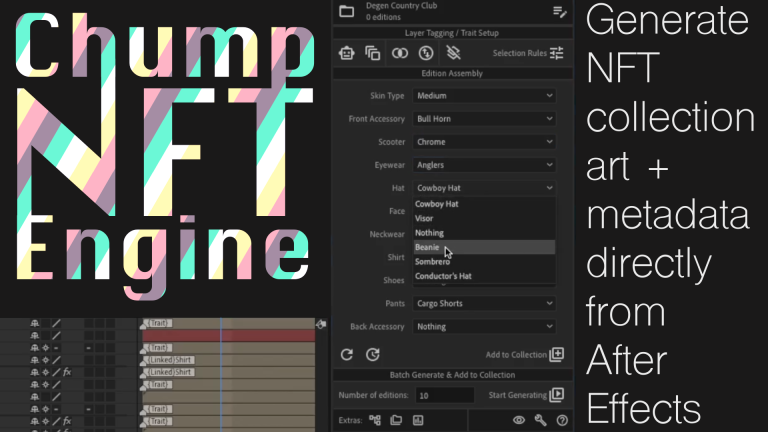Expand the Eyewear dropdown set to Anglers

pyautogui.click(x=483, y=165)
